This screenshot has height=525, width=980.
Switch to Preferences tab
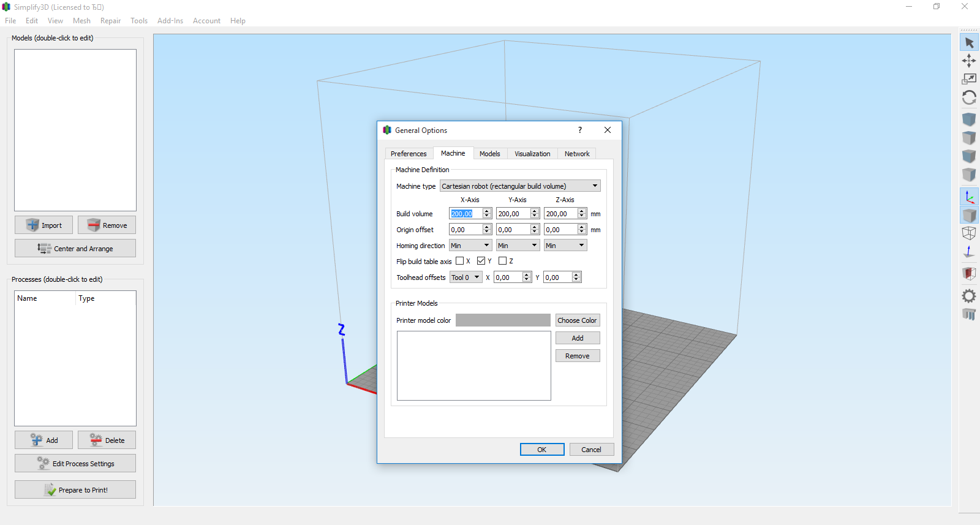[x=409, y=154]
